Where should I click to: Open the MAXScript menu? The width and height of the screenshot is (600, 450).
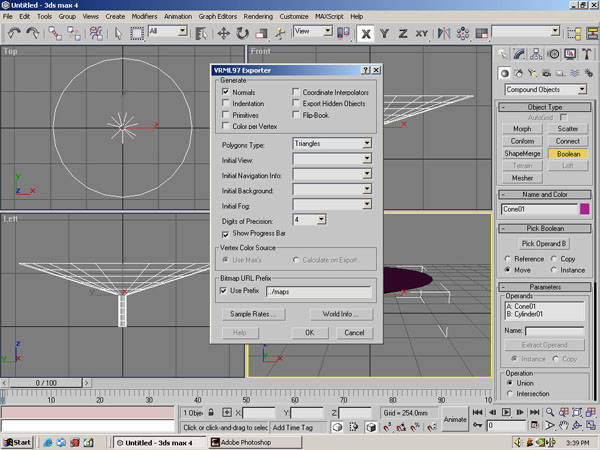329,16
